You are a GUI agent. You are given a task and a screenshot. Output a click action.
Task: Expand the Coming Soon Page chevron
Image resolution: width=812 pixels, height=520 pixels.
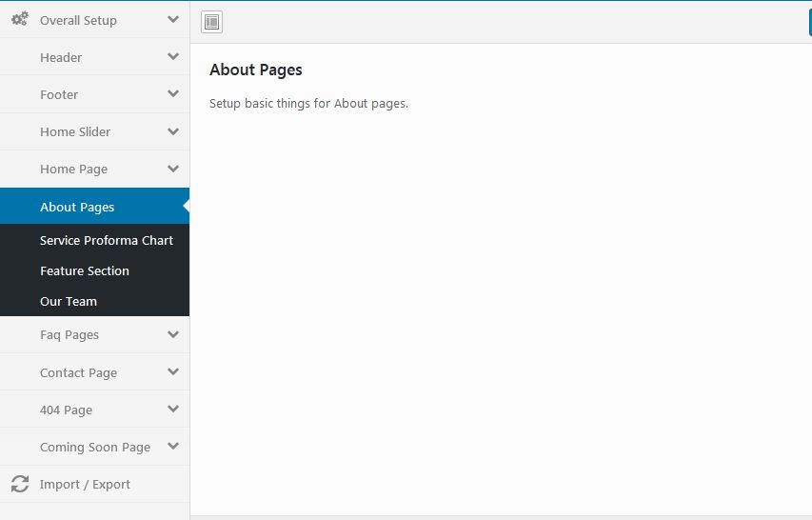pyautogui.click(x=172, y=446)
